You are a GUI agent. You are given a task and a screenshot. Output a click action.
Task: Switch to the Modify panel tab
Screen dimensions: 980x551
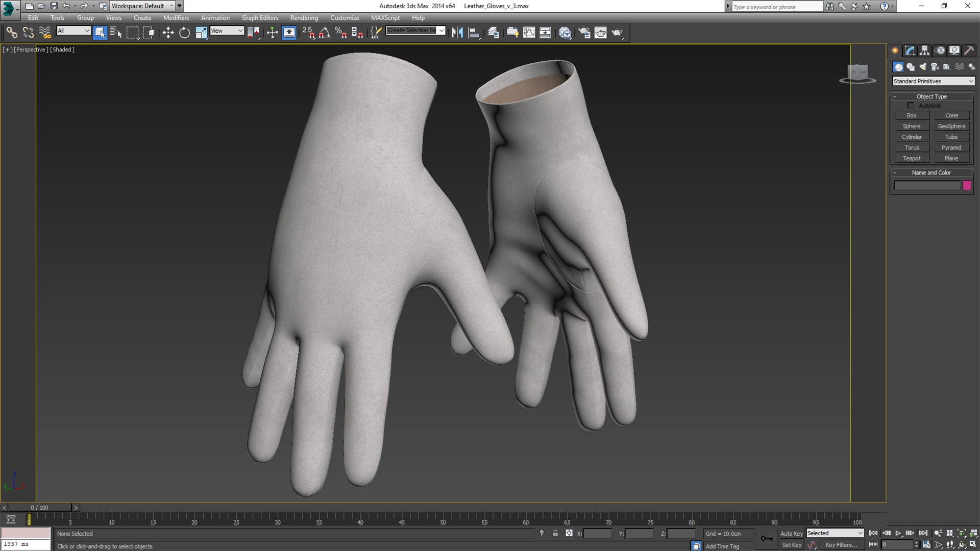pos(910,51)
